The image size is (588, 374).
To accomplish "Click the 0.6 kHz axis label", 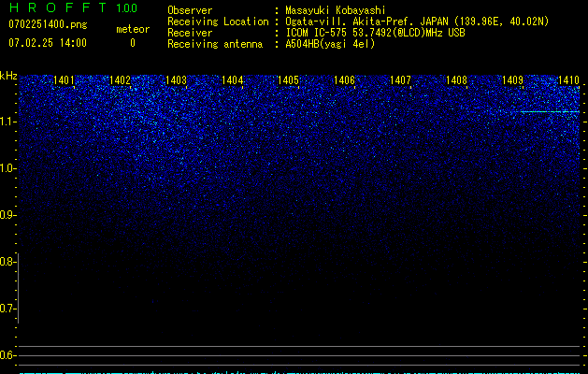I will (x=7, y=355).
